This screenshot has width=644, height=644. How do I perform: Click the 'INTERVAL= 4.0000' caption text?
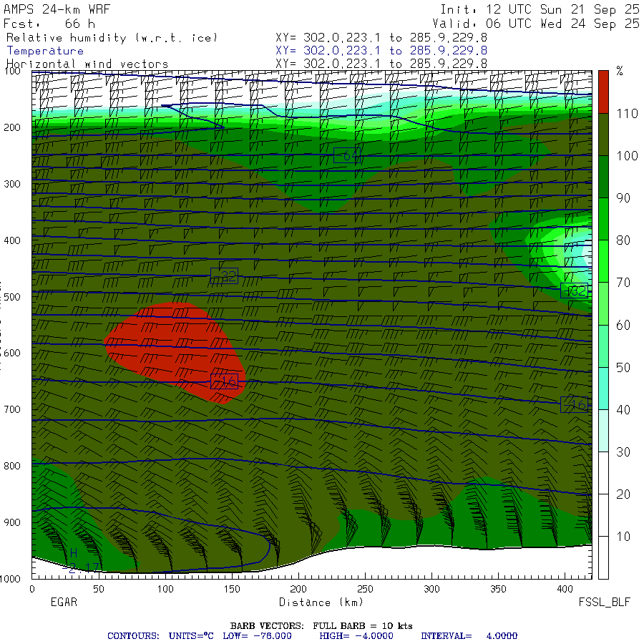click(469, 636)
